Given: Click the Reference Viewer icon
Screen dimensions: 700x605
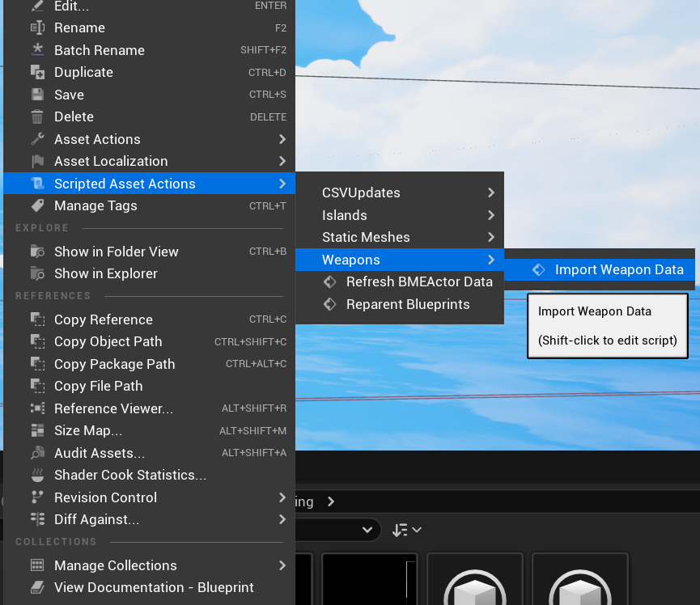Looking at the screenshot, I should pos(37,408).
